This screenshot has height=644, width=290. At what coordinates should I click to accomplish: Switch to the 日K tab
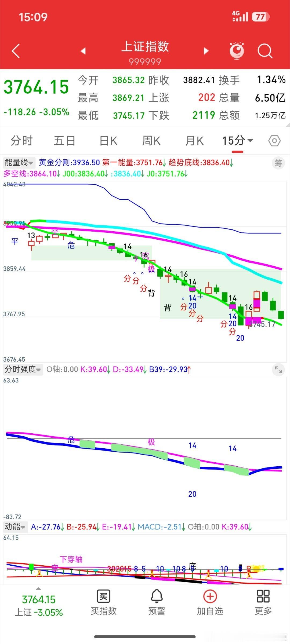(x=108, y=141)
